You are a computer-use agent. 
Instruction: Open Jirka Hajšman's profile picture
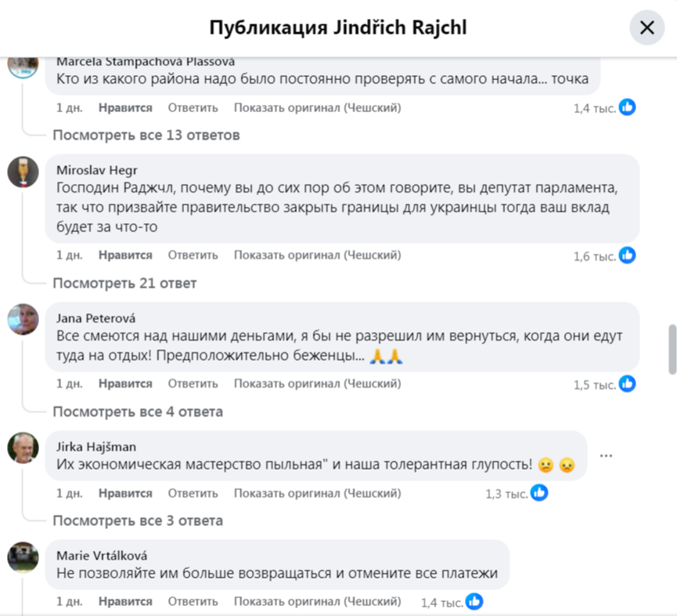23,448
